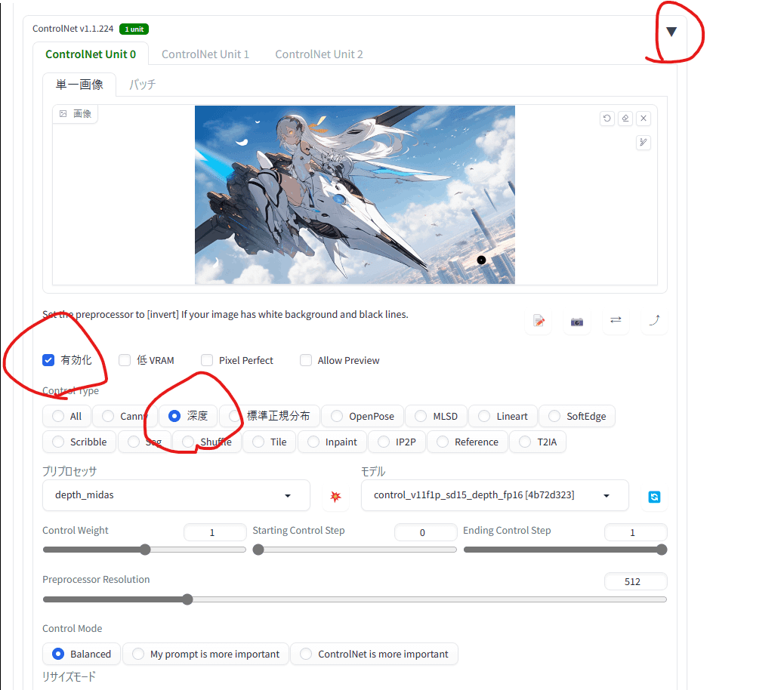The height and width of the screenshot is (690, 784).
Task: Collapse the ControlNet panel with the triangle arrow
Action: 671,32
